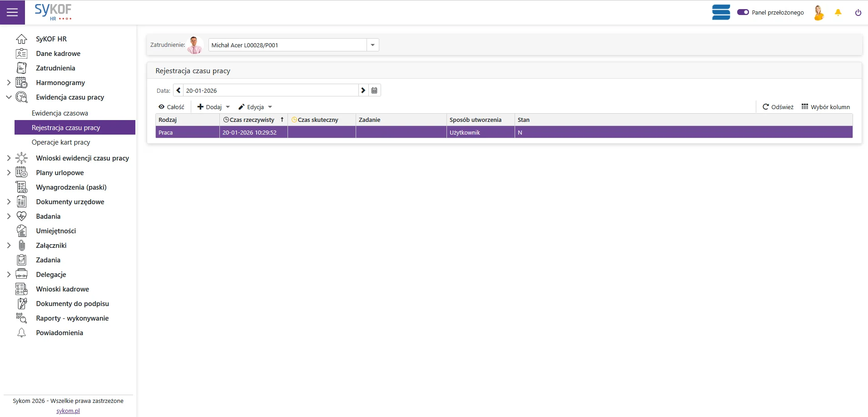Go to previous day arrow

point(179,90)
